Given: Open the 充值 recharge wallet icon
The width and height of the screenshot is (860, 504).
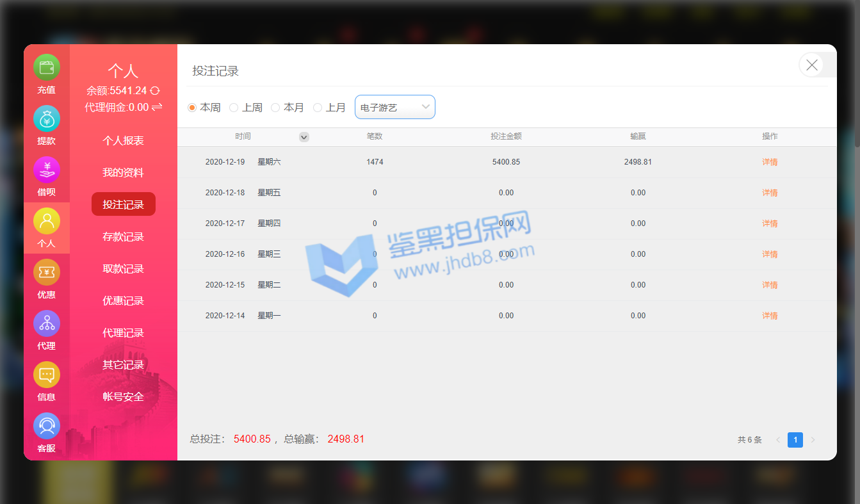Looking at the screenshot, I should coord(46,68).
